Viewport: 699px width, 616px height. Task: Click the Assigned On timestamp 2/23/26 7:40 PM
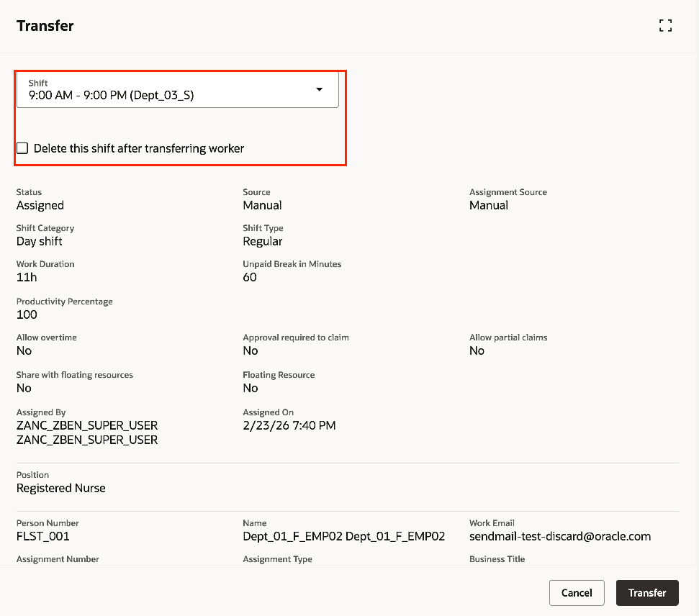[x=289, y=425]
